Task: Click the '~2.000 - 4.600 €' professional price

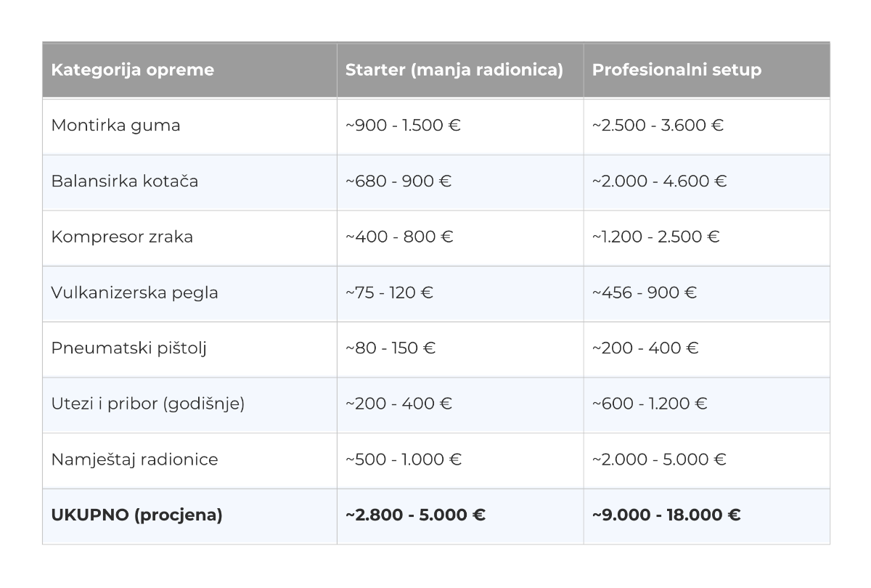Action: point(659,181)
